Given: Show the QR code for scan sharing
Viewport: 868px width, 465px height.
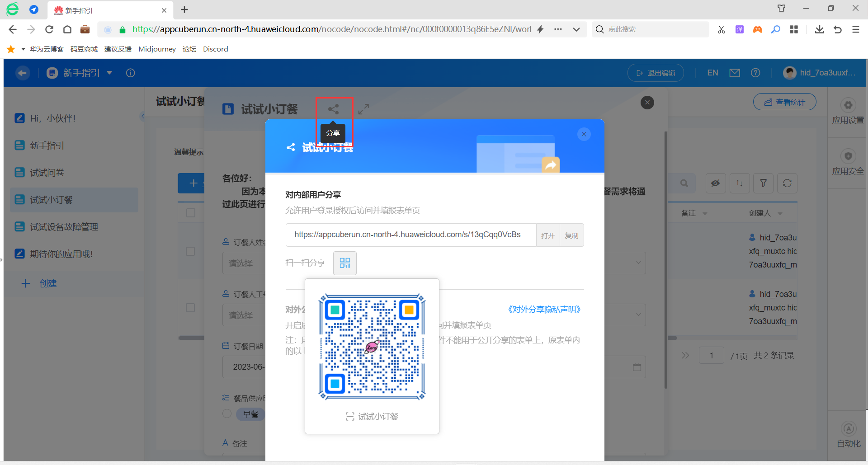Looking at the screenshot, I should [x=345, y=263].
